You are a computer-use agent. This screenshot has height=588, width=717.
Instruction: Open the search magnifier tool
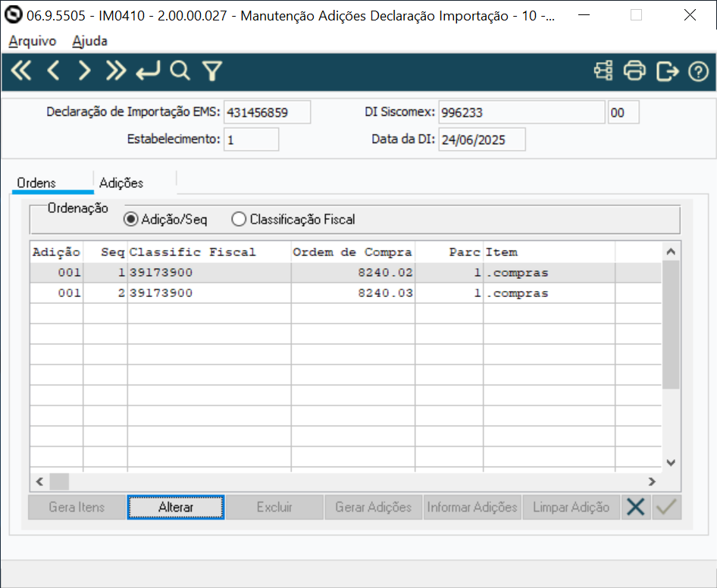(180, 71)
